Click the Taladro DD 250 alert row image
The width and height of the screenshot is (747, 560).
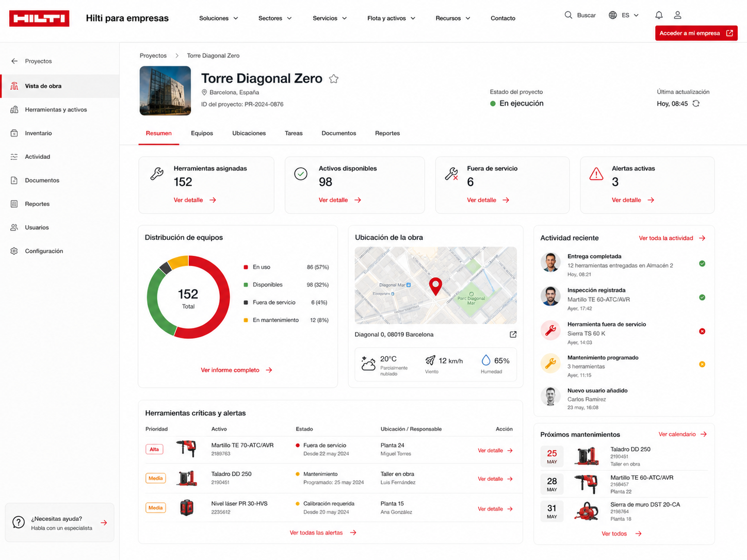(187, 478)
